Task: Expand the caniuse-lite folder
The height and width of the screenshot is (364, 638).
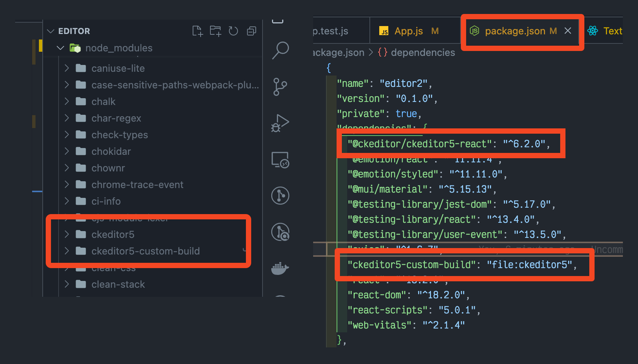Action: pos(66,68)
